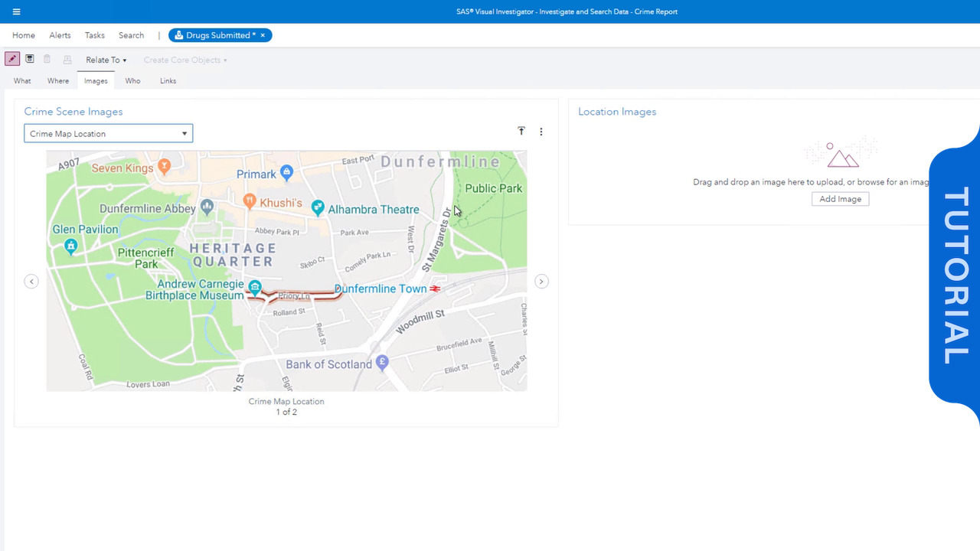The height and width of the screenshot is (551, 980).
Task: Open the Crime Map Location dropdown
Action: (108, 133)
